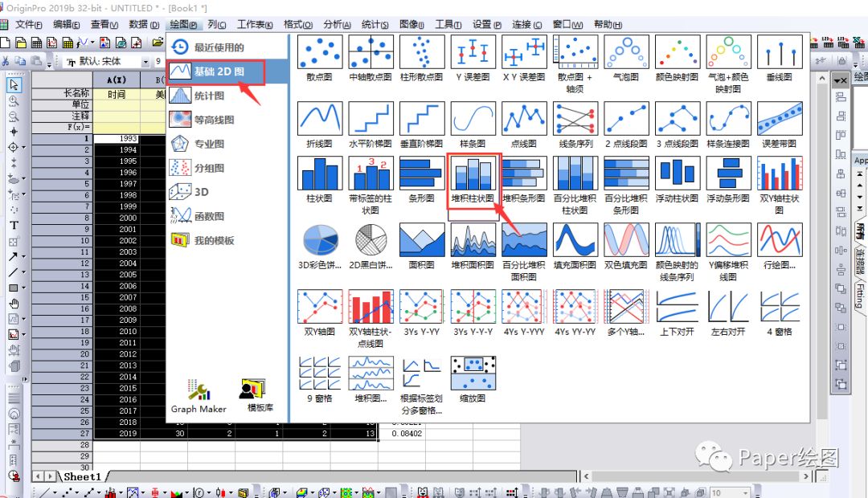
Task: Open the 等高线图 contour category
Action: (x=227, y=120)
